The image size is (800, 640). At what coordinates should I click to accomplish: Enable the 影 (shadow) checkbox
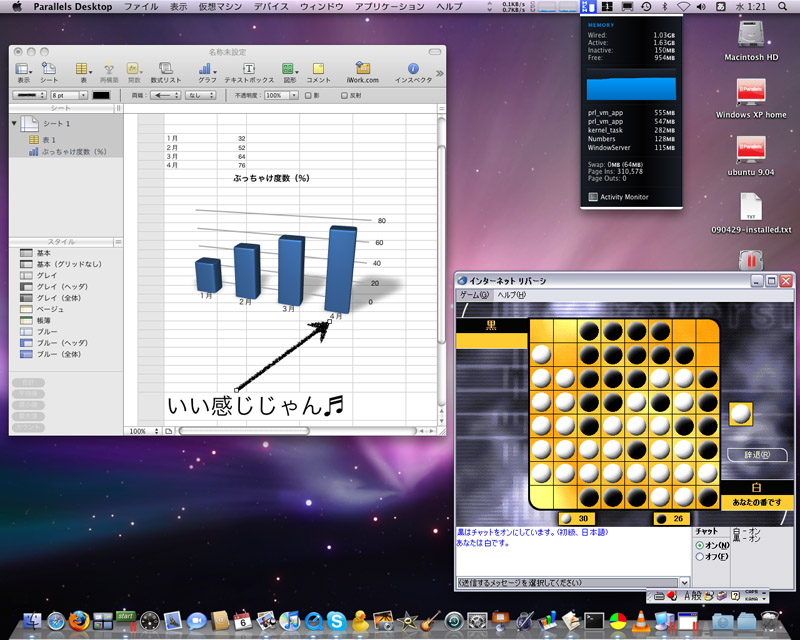pyautogui.click(x=306, y=95)
